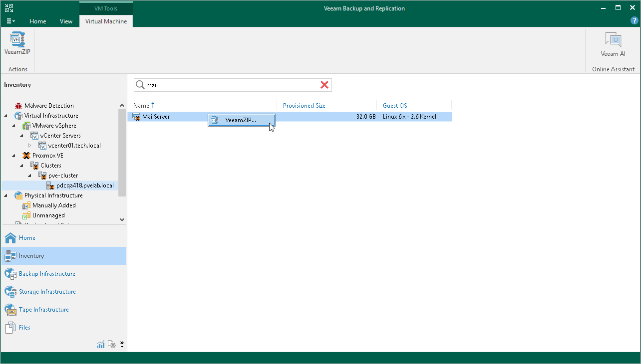Click the Clusters node icon
The image size is (641, 364).
pos(35,166)
